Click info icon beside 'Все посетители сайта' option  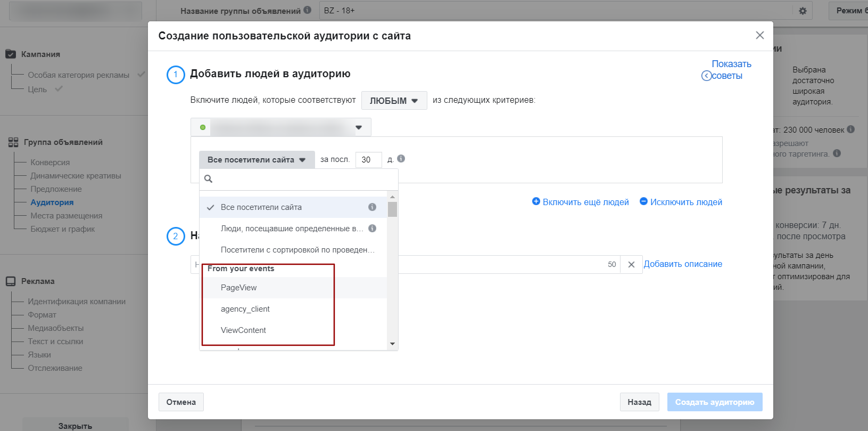(x=372, y=207)
